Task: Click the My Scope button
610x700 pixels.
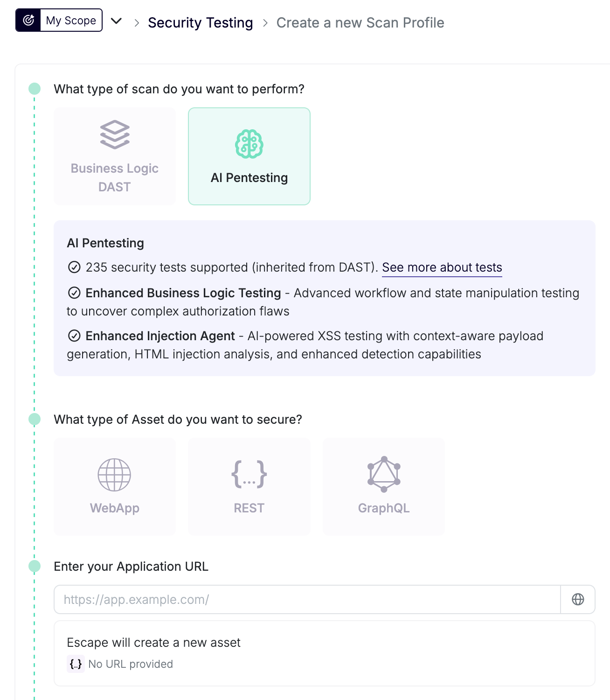Action: [70, 20]
